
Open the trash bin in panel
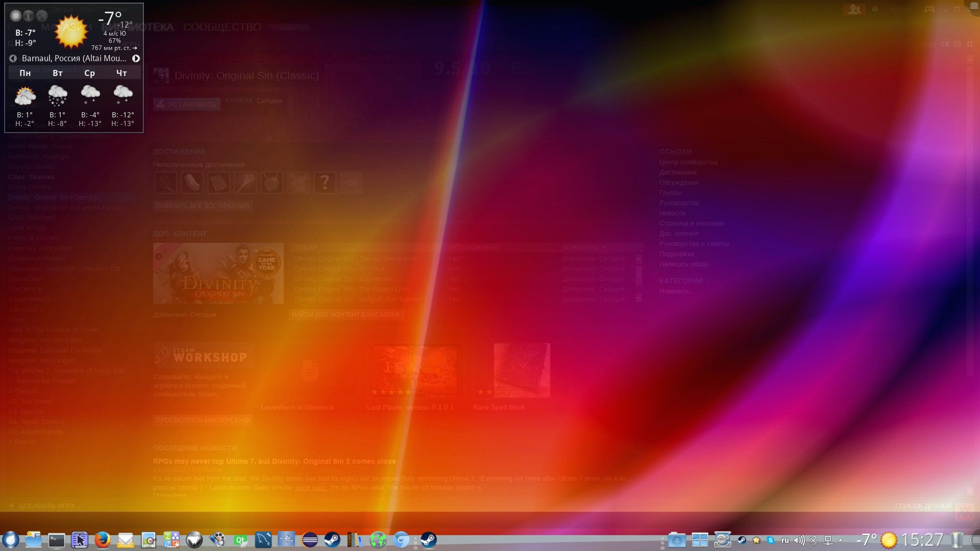pyautogui.click(x=957, y=540)
